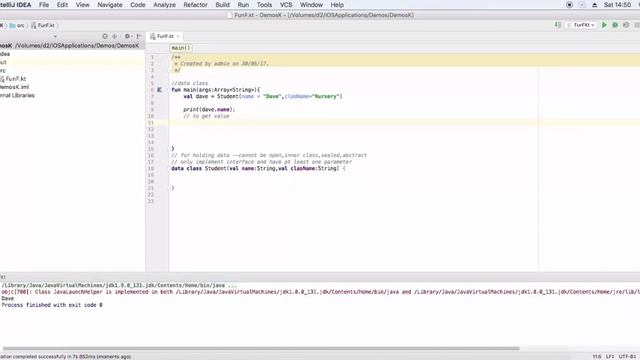Open the IntelliJ IDEA application menu

(16, 5)
